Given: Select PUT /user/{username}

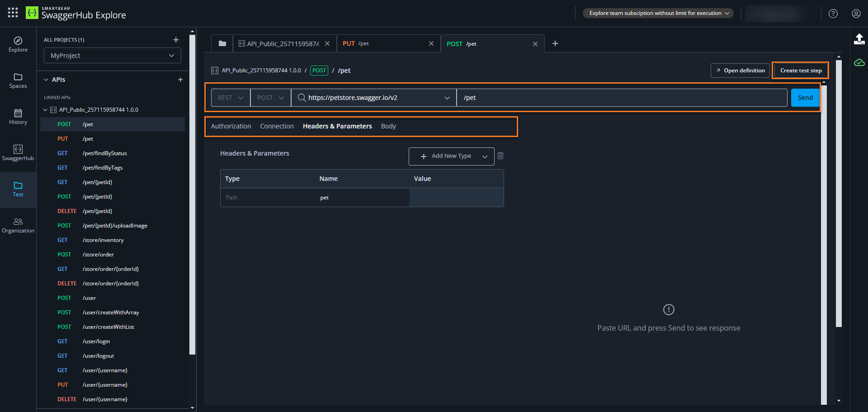Looking at the screenshot, I should [113, 385].
